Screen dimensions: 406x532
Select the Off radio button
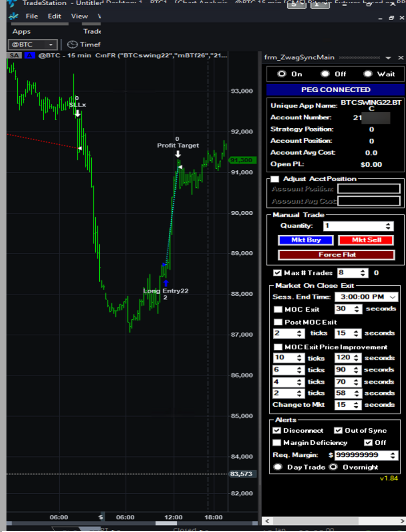pos(325,74)
